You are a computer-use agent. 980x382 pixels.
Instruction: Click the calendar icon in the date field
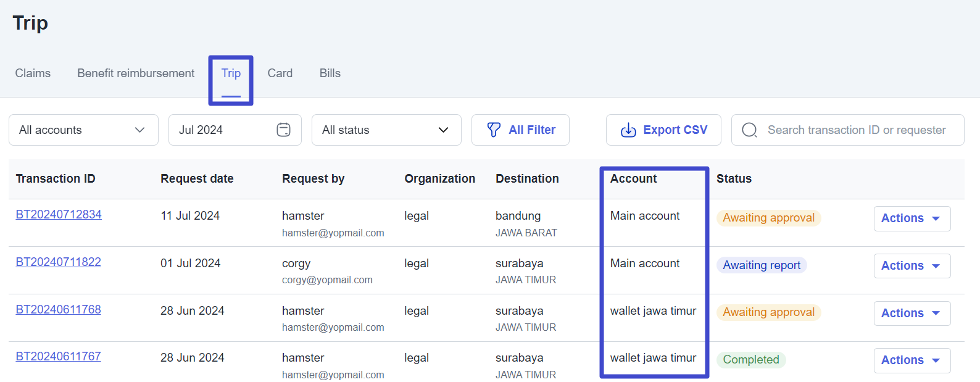283,130
